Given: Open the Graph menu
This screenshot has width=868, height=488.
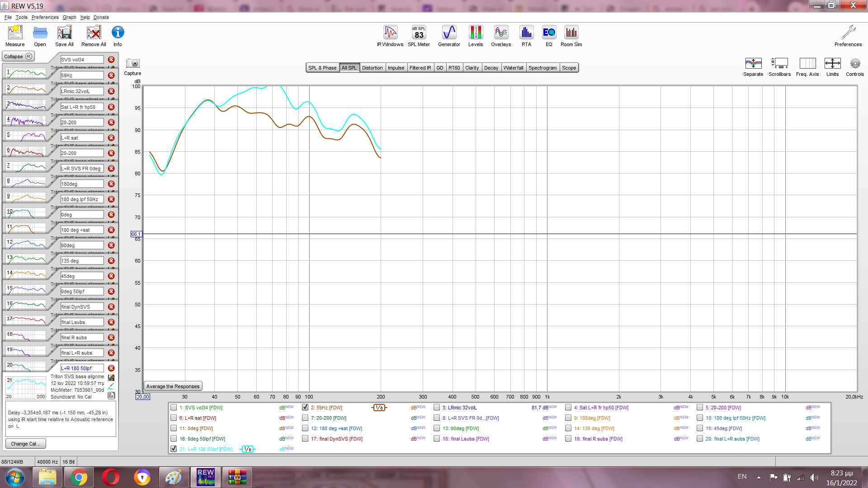Looking at the screenshot, I should tap(69, 17).
